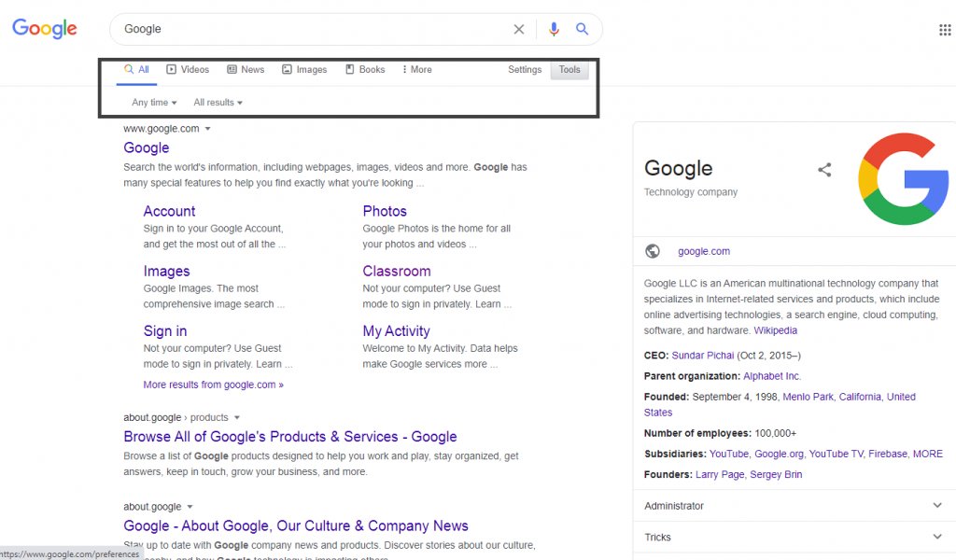The image size is (956, 560).
Task: Open the All results filter dropdown
Action: (218, 103)
